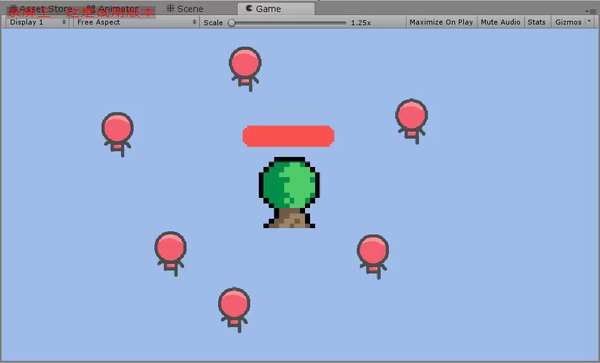Viewport: 600px width, 363px height.
Task: Open the Display 1 dropdown
Action: [38, 22]
